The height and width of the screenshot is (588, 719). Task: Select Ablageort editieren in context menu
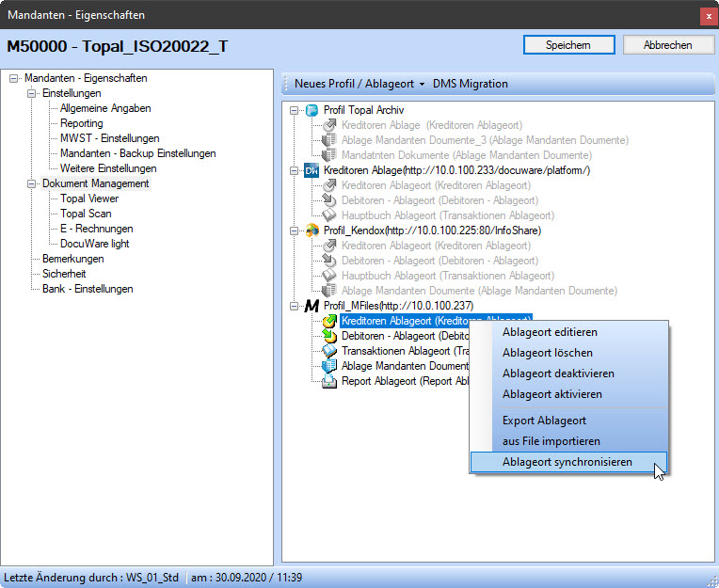550,332
